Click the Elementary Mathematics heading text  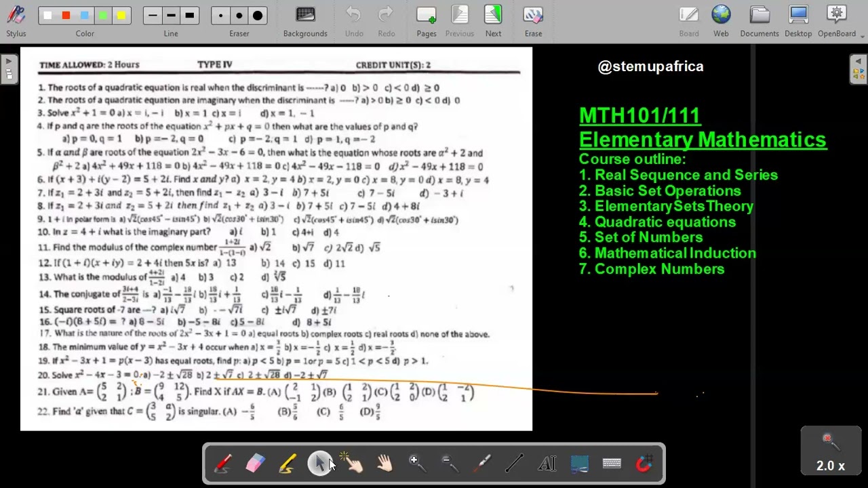point(703,140)
